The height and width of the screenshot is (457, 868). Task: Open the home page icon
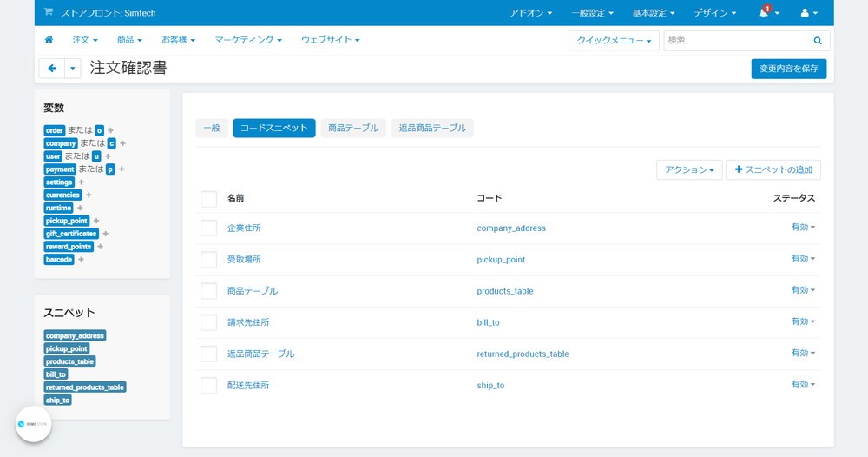click(49, 40)
